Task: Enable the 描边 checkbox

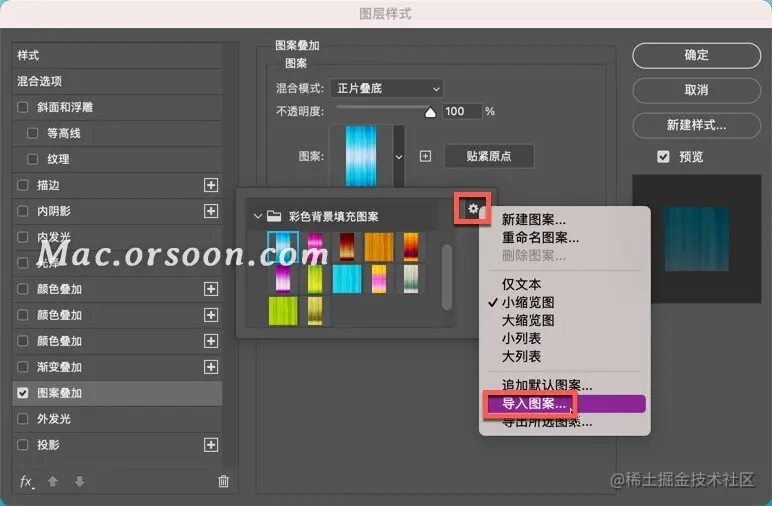Action: (x=23, y=185)
